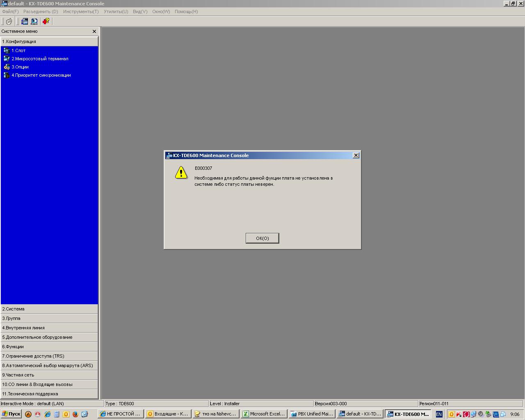525x420 pixels.
Task: Select 4.Приоритет синхронизации item
Action: tap(41, 75)
